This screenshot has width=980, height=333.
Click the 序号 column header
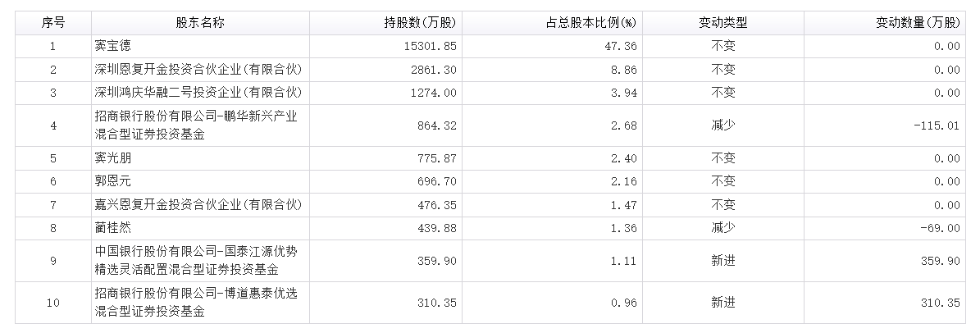pyautogui.click(x=53, y=23)
